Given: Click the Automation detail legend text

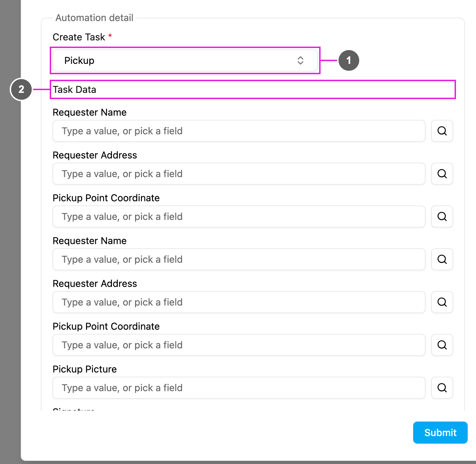Looking at the screenshot, I should 94,18.
